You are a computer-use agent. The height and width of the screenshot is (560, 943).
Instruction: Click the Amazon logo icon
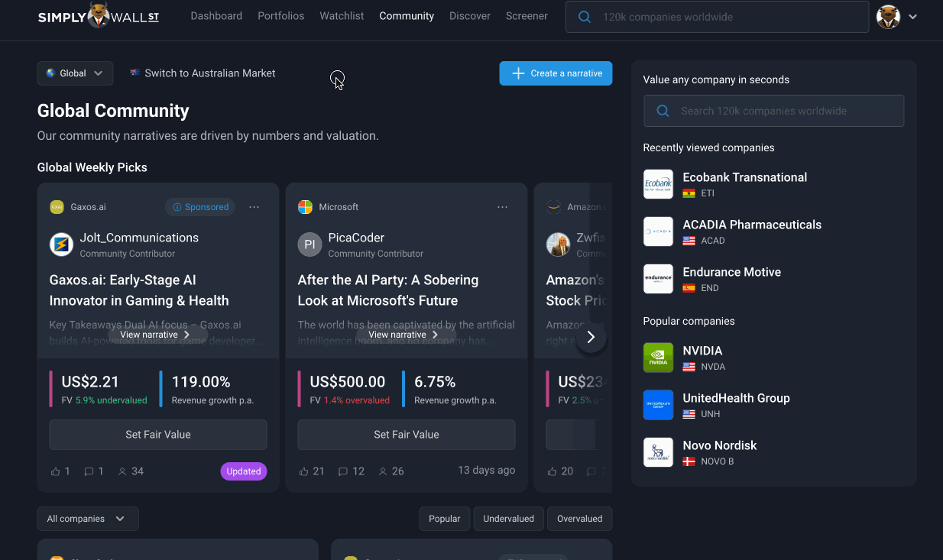[553, 207]
